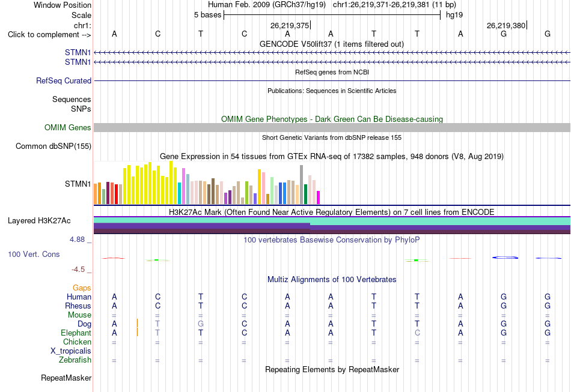Screen dimensions: 571x392
Task: Click the upper STMN1 GENCODE track label
Action: click(78, 52)
